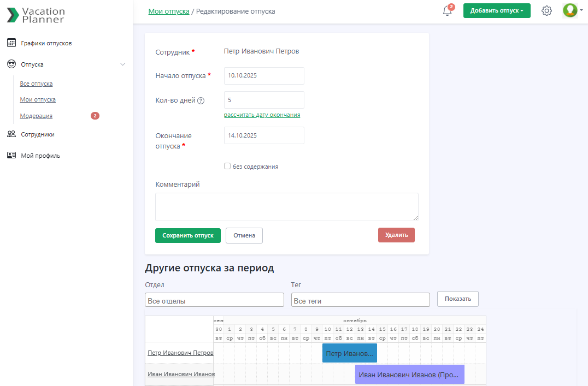Open the notifications bell icon
588x386 pixels.
(448, 11)
